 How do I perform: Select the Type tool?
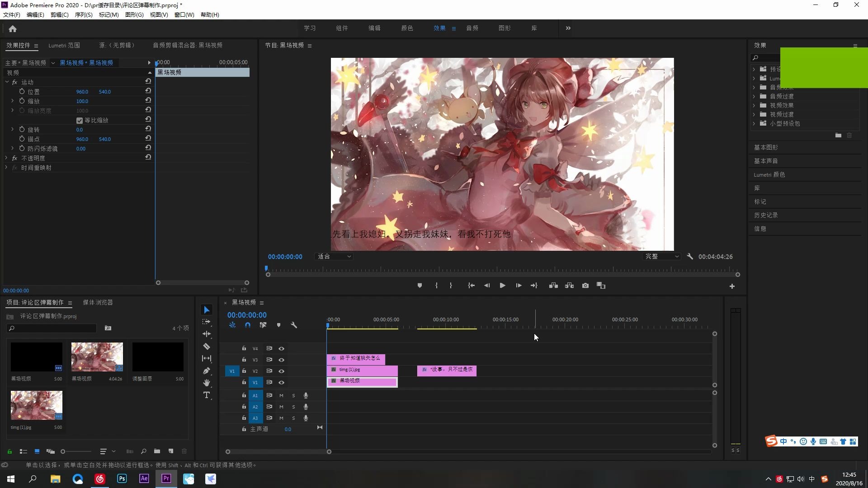(x=207, y=395)
